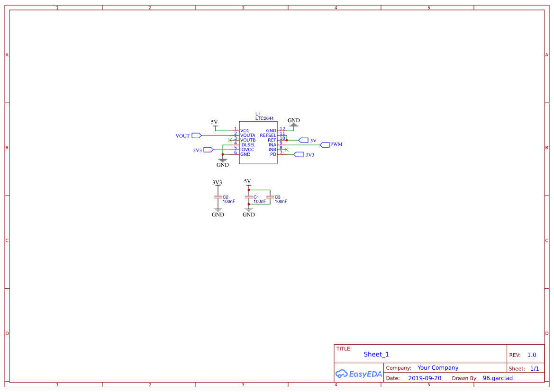
Task: Click the junction dot on the REF net
Action: point(287,140)
